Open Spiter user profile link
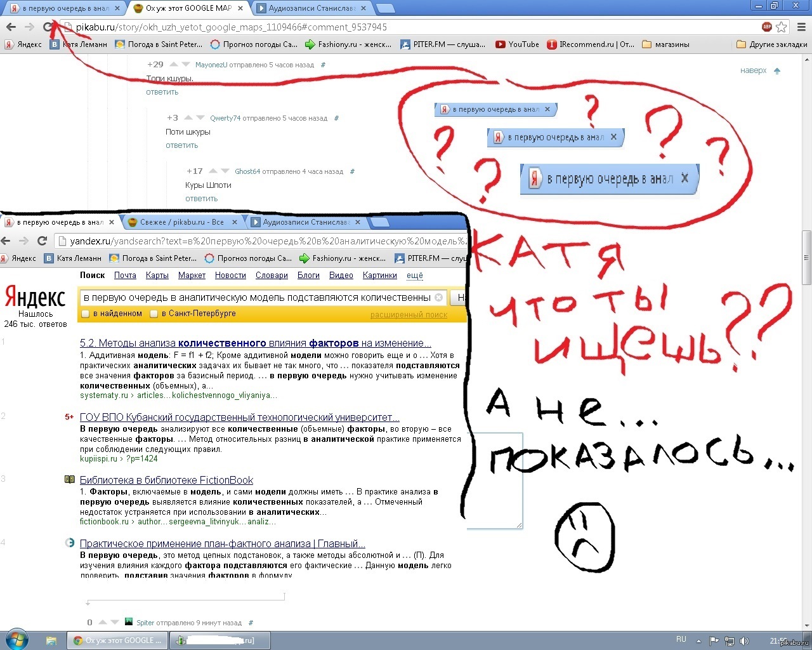The width and height of the screenshot is (812, 650). pyautogui.click(x=145, y=623)
